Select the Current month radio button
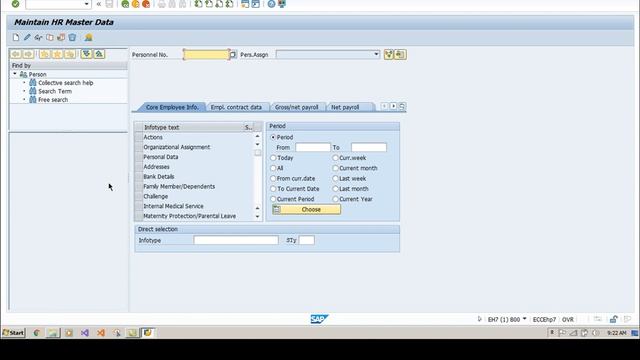This screenshot has height=360, width=640. click(336, 168)
